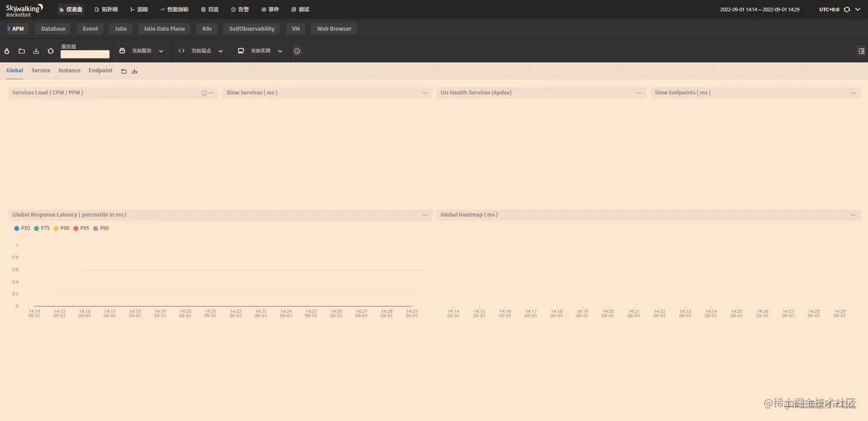Toggle P99 series in latency legend
The height and width of the screenshot is (421, 868).
click(x=101, y=228)
